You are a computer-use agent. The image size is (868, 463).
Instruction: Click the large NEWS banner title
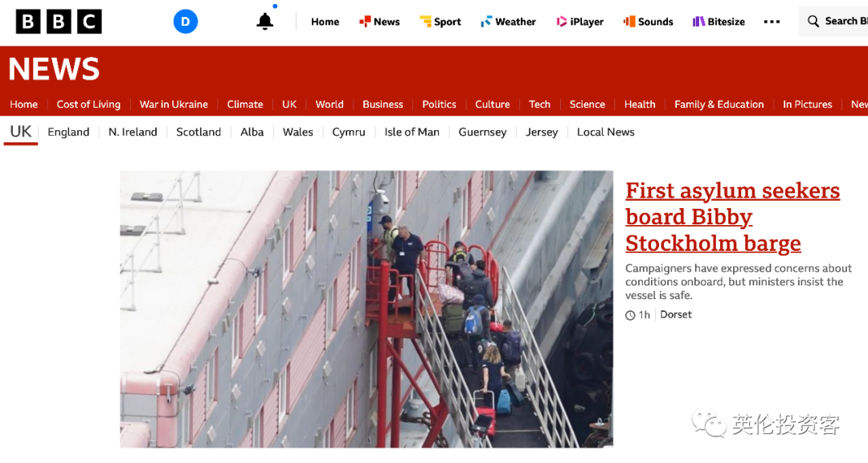coord(54,68)
